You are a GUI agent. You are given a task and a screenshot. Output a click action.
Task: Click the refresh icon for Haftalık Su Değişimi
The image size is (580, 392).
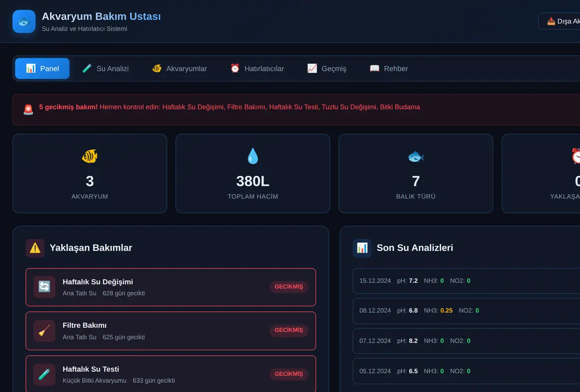coord(44,287)
